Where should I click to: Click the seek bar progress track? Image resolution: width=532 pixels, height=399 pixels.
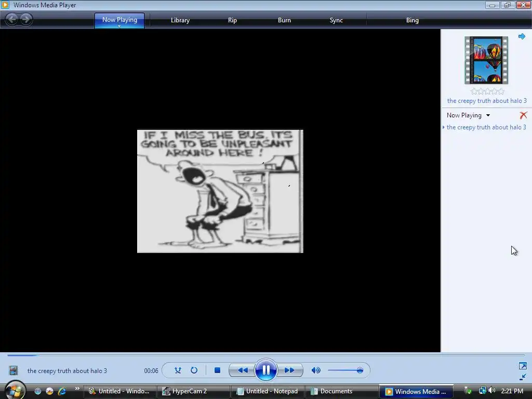click(x=266, y=355)
